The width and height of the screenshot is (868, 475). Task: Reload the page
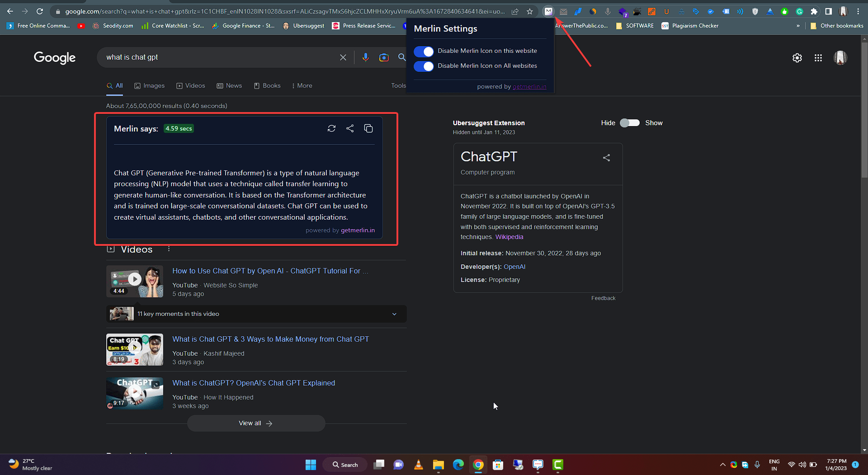pos(40,11)
